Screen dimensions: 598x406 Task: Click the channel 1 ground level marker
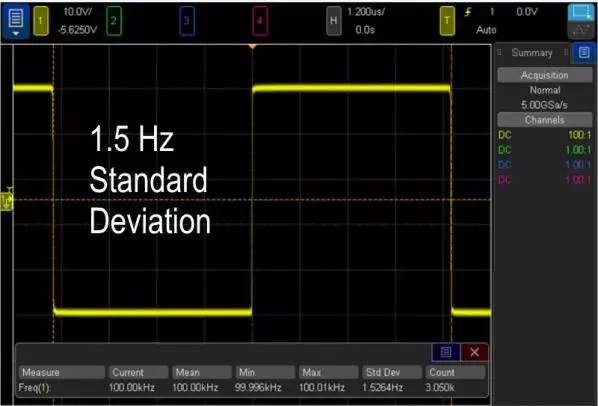coord(6,201)
